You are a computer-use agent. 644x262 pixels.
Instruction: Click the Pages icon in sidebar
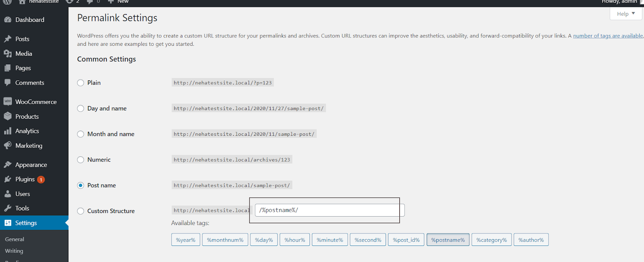tap(8, 68)
